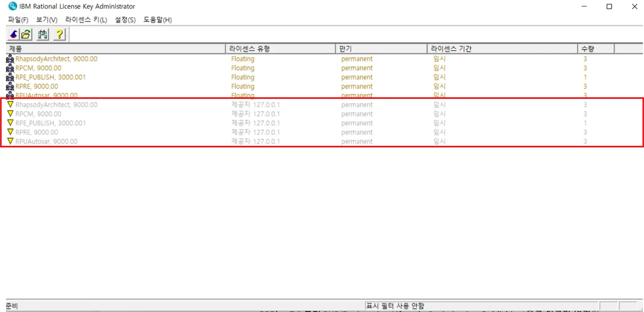644x312 pixels.
Task: Open the client/server configuration toolbar icon
Action: pyautogui.click(x=42, y=35)
